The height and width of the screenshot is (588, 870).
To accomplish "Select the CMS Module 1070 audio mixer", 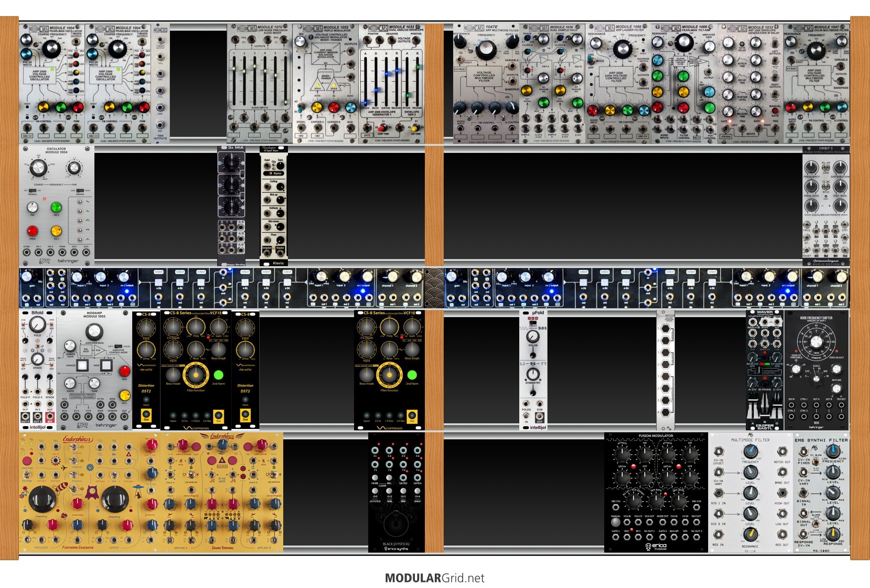I will click(x=260, y=84).
